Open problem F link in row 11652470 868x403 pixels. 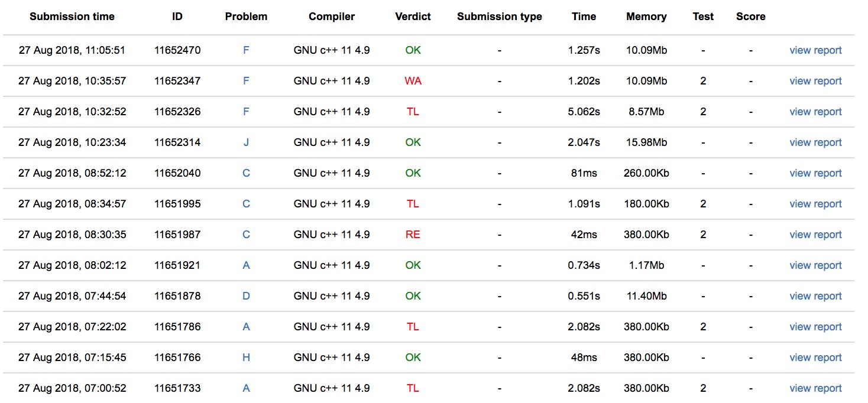tap(246, 50)
